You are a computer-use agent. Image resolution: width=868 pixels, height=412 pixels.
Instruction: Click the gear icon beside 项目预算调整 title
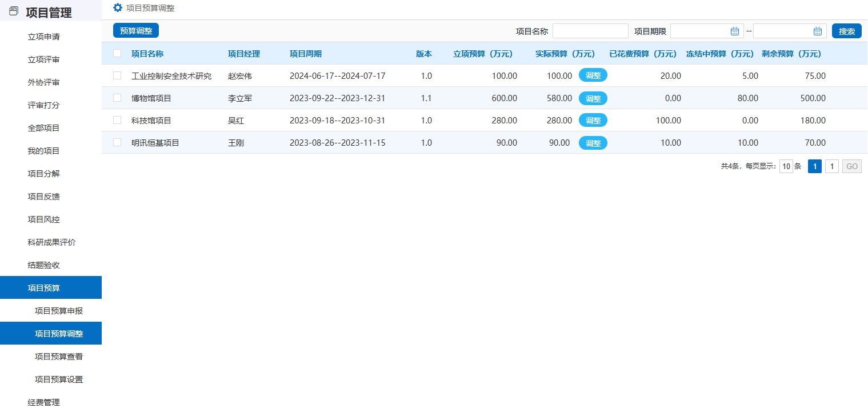(x=118, y=7)
